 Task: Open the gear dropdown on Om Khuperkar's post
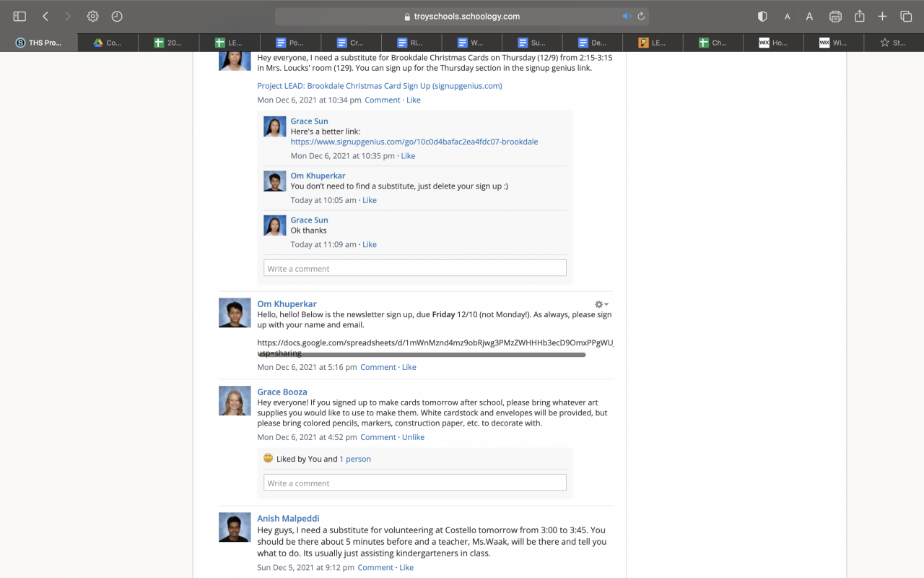point(601,304)
